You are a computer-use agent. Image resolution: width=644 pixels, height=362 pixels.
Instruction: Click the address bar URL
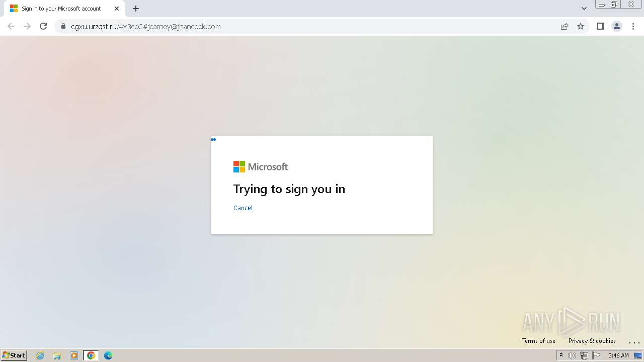tap(146, 27)
